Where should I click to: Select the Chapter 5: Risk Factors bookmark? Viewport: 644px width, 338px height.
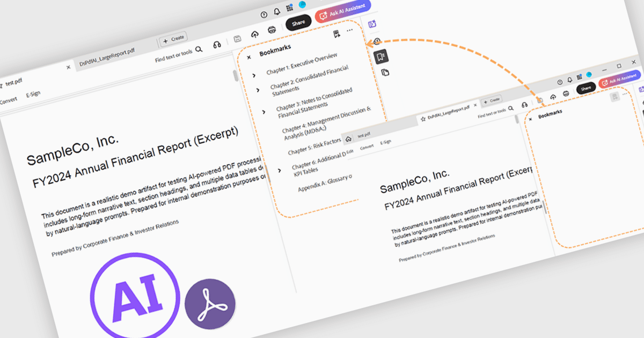(x=314, y=146)
